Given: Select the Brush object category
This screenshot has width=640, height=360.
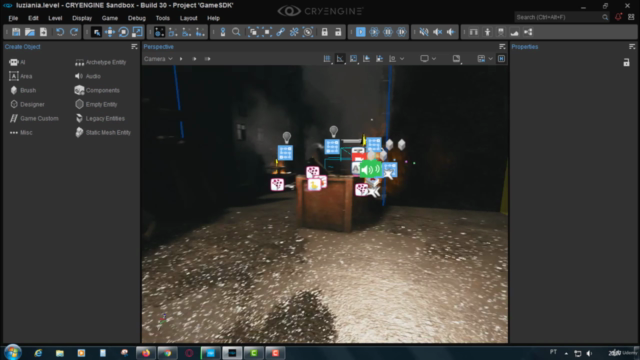Looking at the screenshot, I should point(22,90).
